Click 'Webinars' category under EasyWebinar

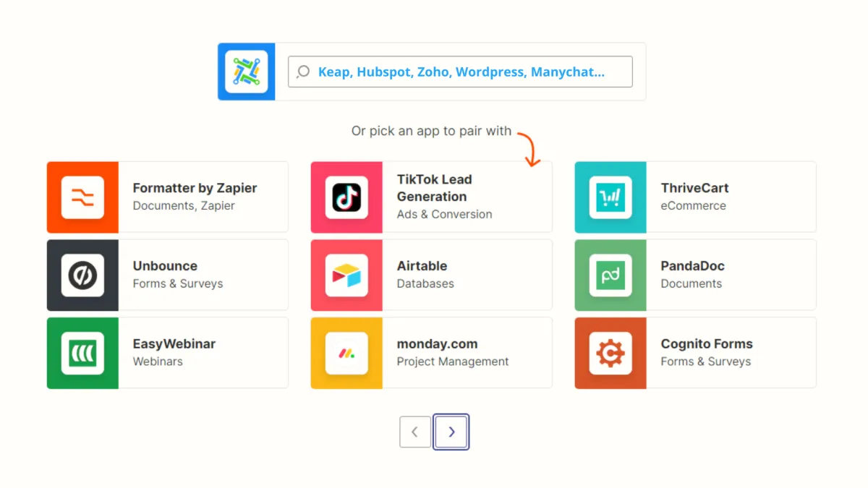pyautogui.click(x=158, y=362)
